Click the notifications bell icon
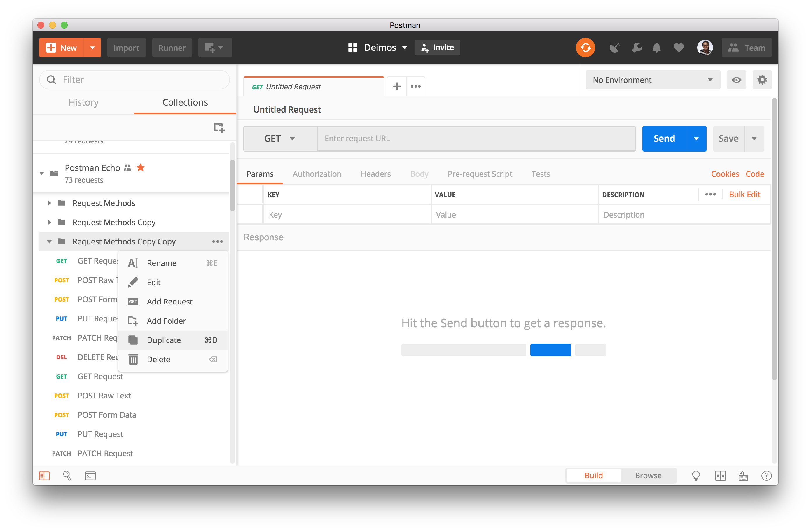The image size is (811, 532). click(657, 48)
